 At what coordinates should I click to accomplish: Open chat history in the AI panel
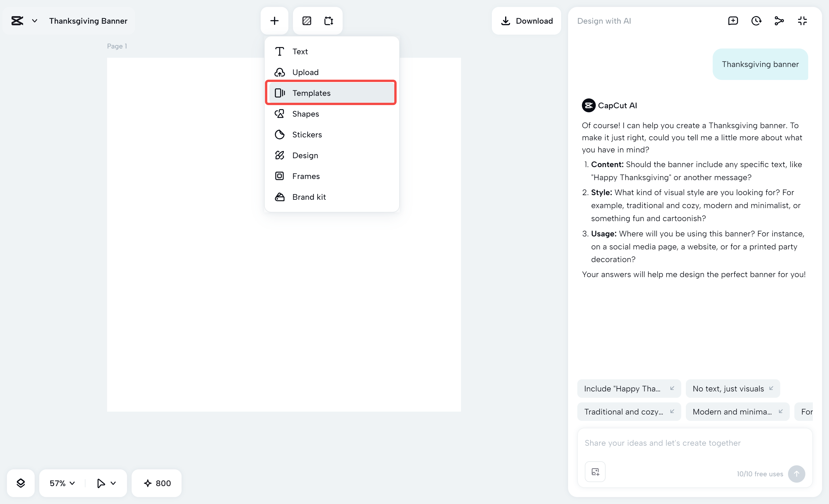(756, 20)
